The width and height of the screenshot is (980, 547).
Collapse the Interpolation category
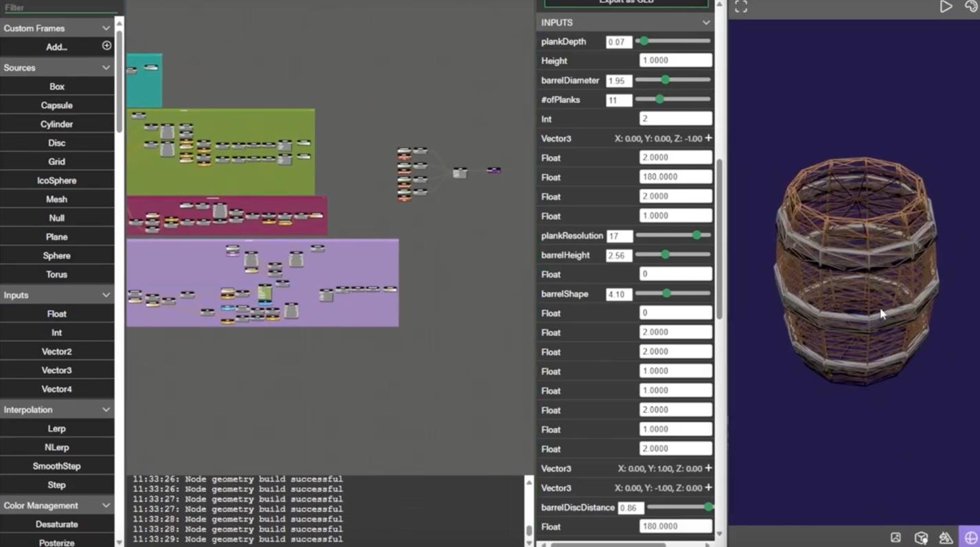[x=106, y=410]
